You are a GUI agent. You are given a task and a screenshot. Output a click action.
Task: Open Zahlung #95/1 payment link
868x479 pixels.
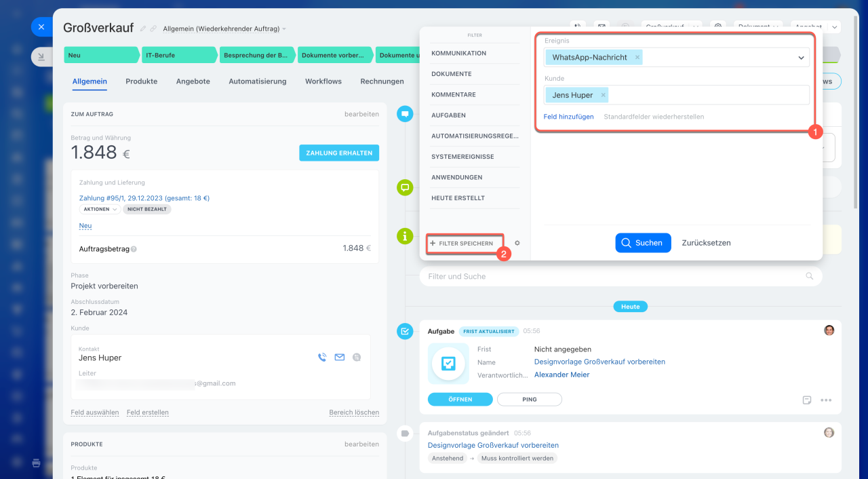(144, 198)
